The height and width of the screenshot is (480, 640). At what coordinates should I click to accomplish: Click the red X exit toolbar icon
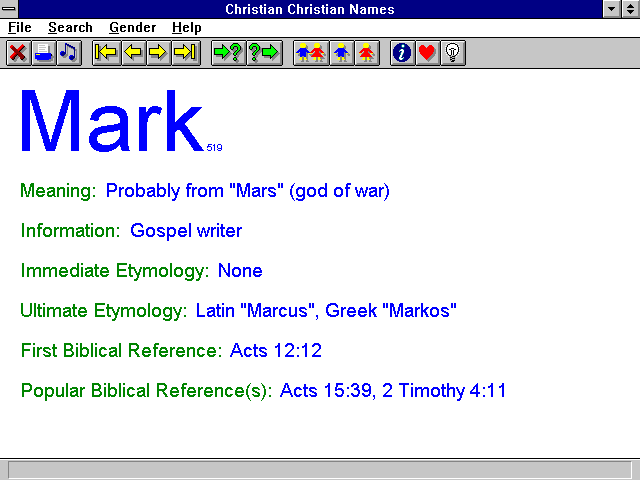[x=18, y=53]
